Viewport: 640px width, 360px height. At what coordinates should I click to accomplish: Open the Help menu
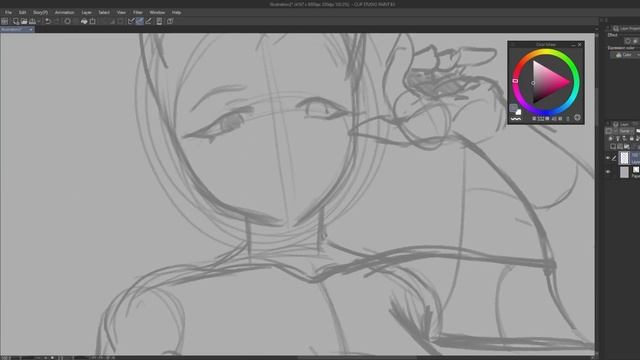(176, 13)
